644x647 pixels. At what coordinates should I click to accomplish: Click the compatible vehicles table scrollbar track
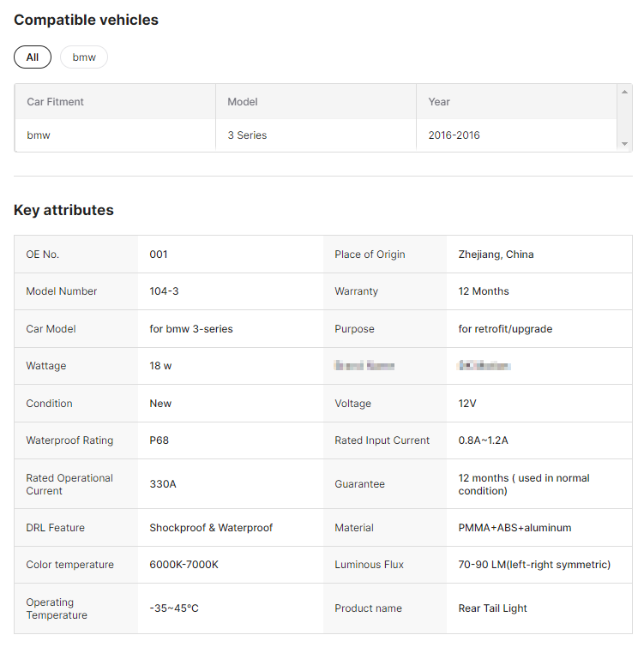pos(624,118)
